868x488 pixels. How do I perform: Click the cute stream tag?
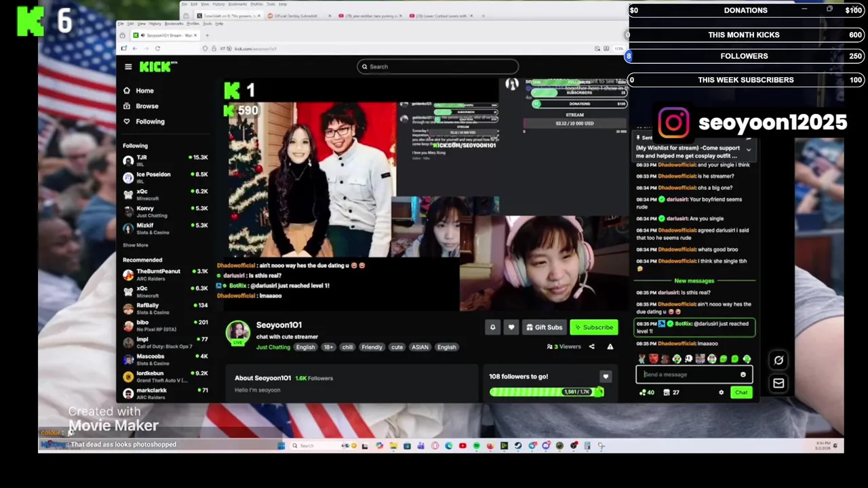coord(397,347)
